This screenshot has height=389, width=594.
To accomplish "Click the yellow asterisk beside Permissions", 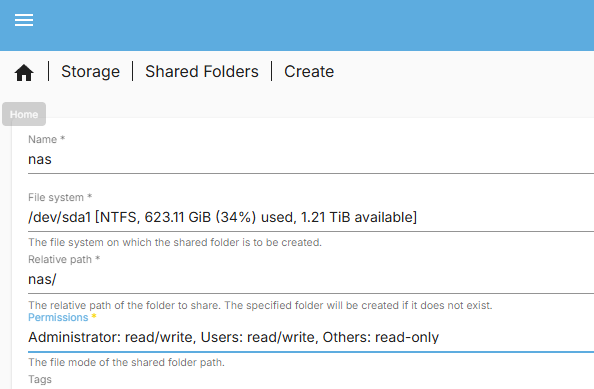I will click(94, 316).
